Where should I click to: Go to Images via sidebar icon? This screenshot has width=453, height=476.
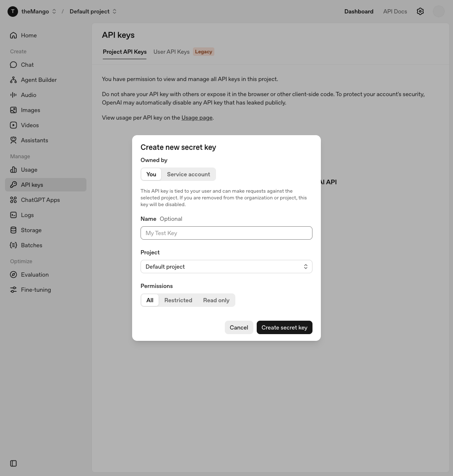(13, 110)
